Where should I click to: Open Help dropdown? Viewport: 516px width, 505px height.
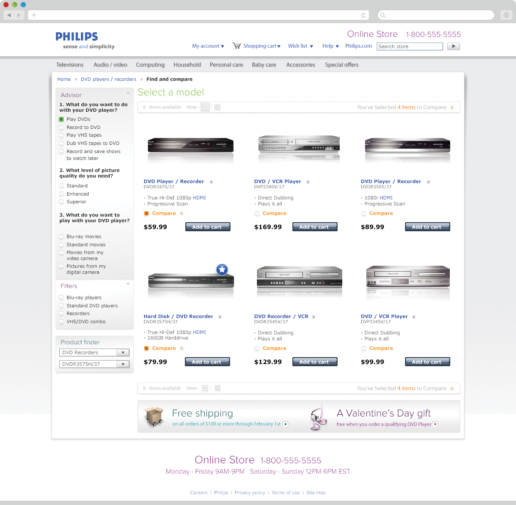pos(330,46)
